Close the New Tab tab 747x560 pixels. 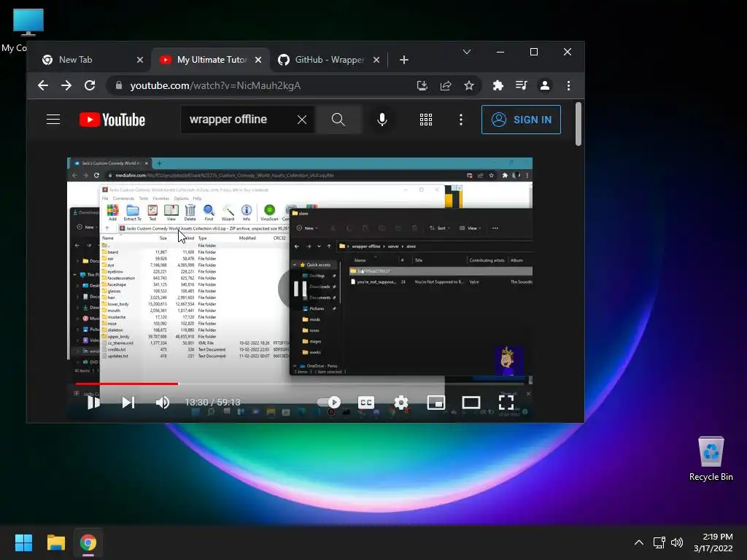click(139, 60)
